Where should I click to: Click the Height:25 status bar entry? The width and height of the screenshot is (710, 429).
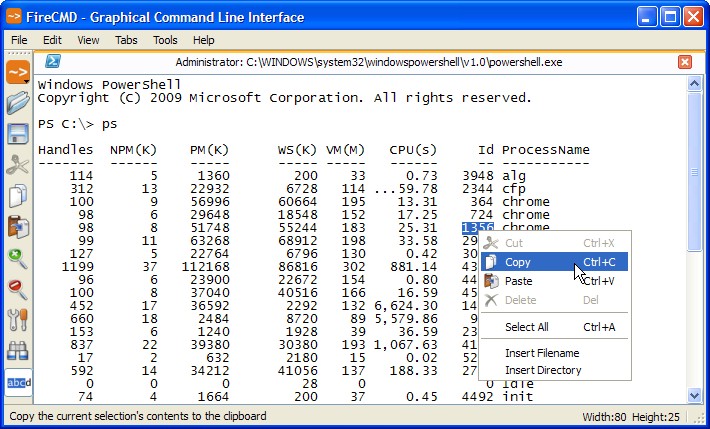pyautogui.click(x=656, y=417)
